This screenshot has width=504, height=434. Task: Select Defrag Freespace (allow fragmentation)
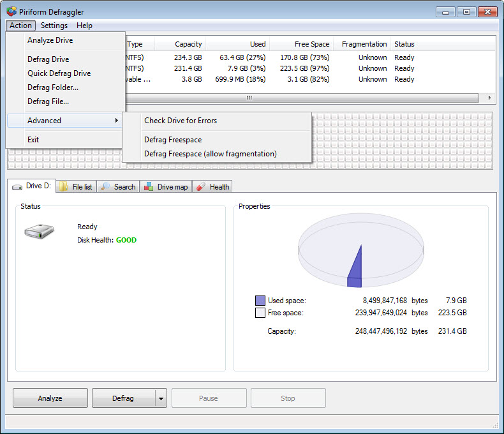pyautogui.click(x=217, y=154)
